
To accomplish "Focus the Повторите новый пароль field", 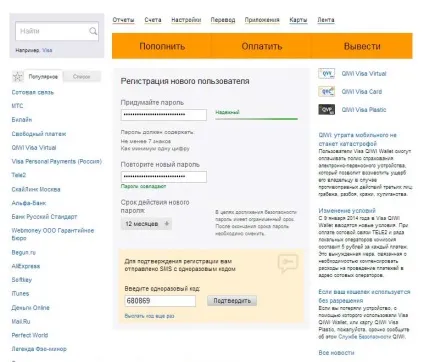I will click(x=164, y=177).
